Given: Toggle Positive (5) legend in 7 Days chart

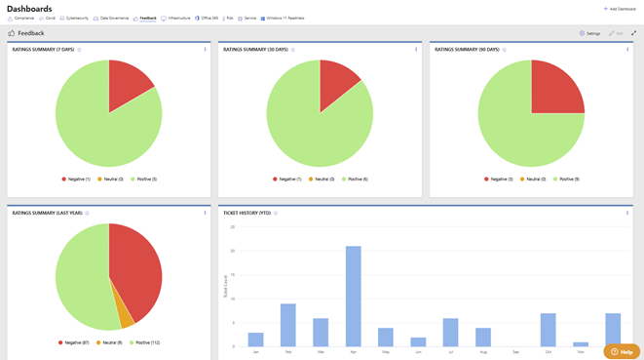Looking at the screenshot, I should (144, 179).
